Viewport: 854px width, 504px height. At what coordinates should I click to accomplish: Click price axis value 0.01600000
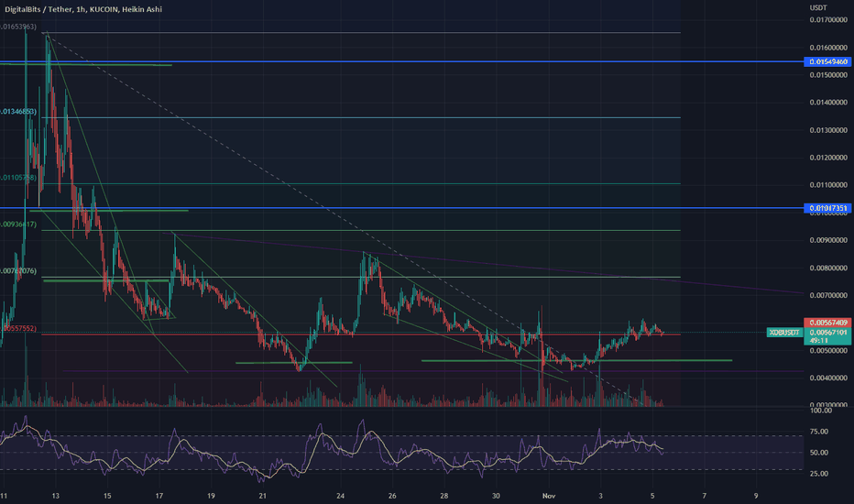coord(828,48)
